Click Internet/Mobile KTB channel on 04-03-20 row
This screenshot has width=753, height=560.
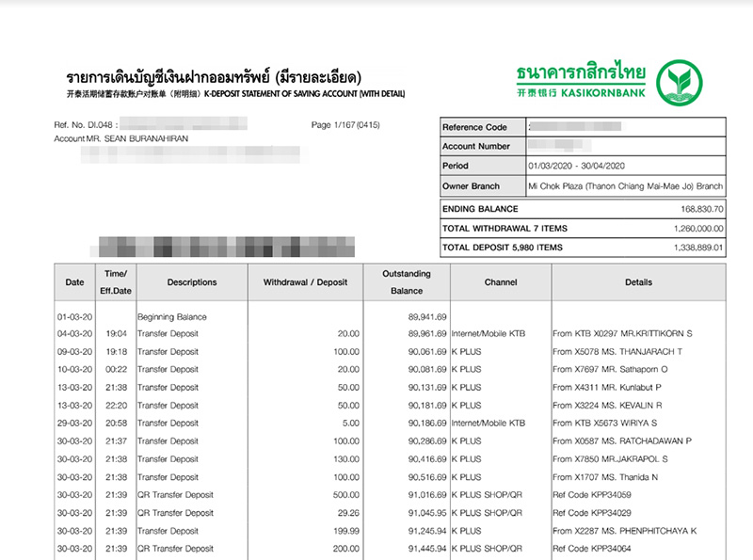(x=489, y=333)
